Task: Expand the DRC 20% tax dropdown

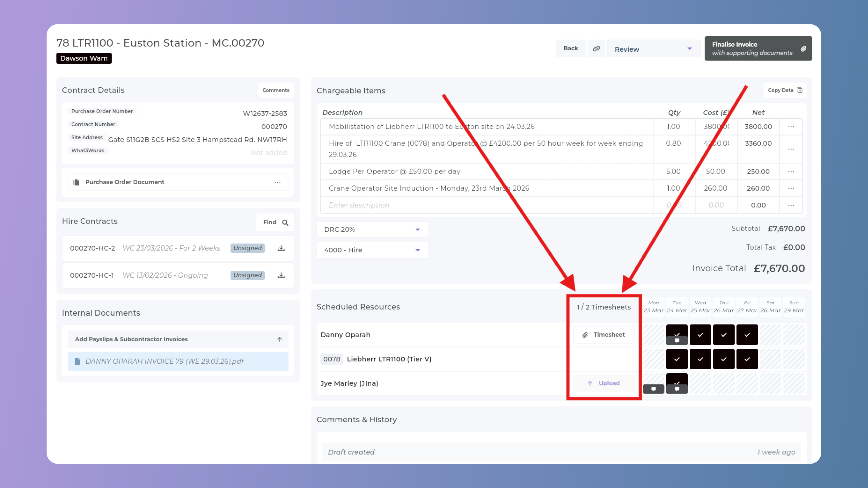Action: click(x=372, y=230)
